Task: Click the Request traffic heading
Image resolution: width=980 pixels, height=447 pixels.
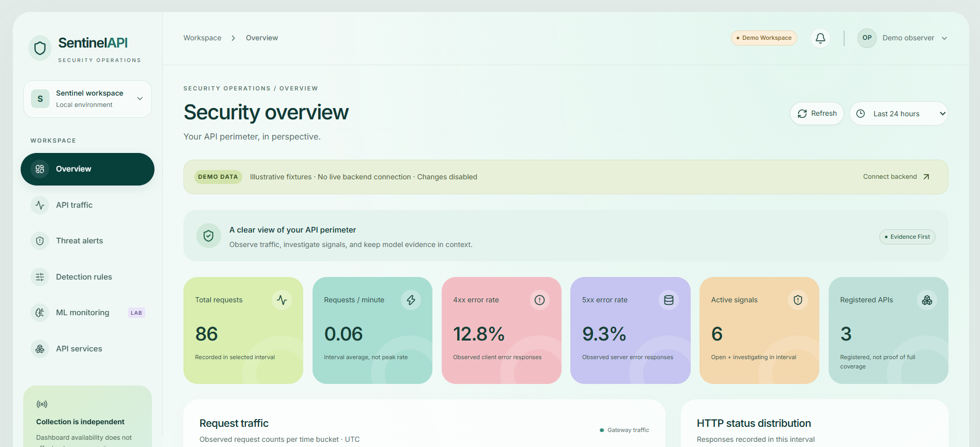Action: point(234,424)
